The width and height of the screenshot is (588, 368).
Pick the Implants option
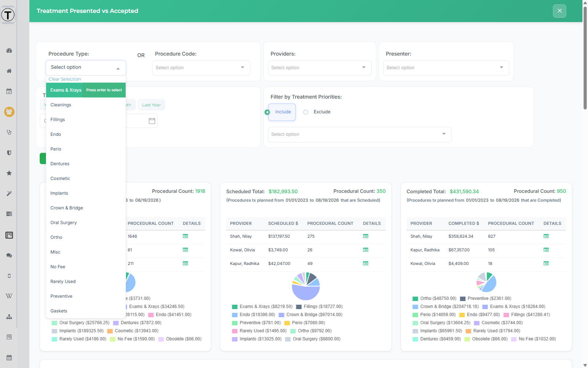point(86,193)
